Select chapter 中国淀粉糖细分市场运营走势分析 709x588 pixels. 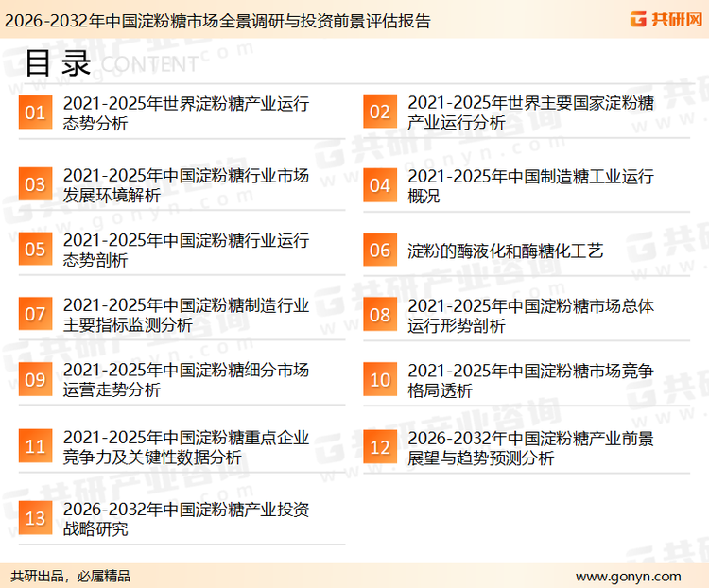coord(186,379)
